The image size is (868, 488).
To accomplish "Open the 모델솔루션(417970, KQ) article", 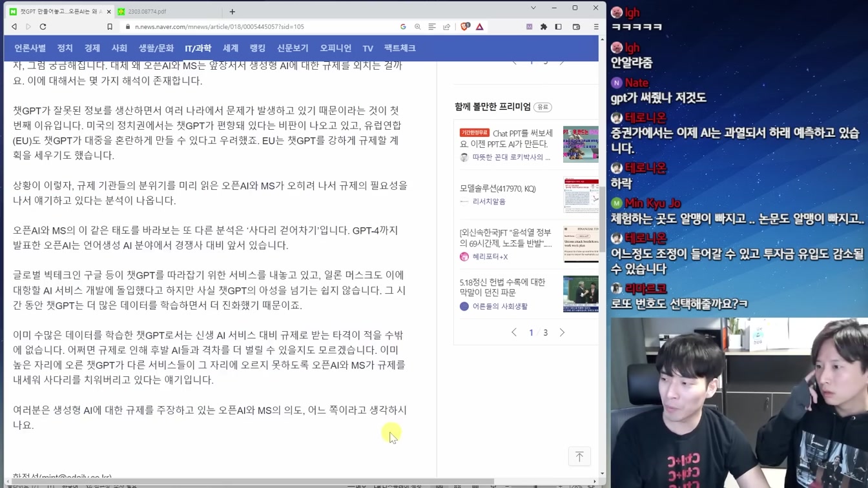I will (498, 188).
